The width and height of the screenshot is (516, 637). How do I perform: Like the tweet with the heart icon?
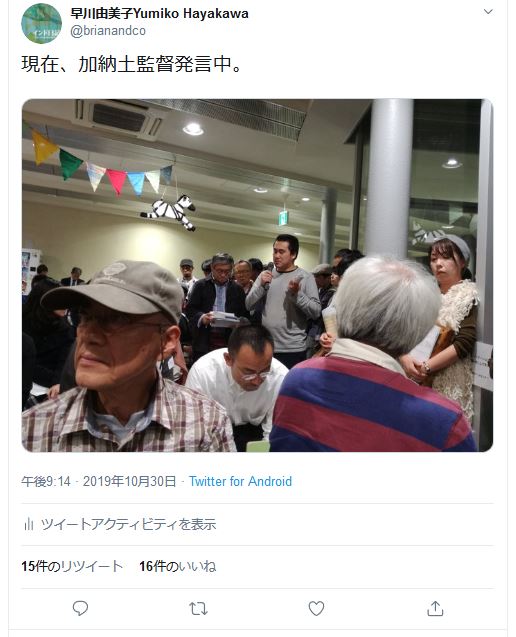[316, 608]
